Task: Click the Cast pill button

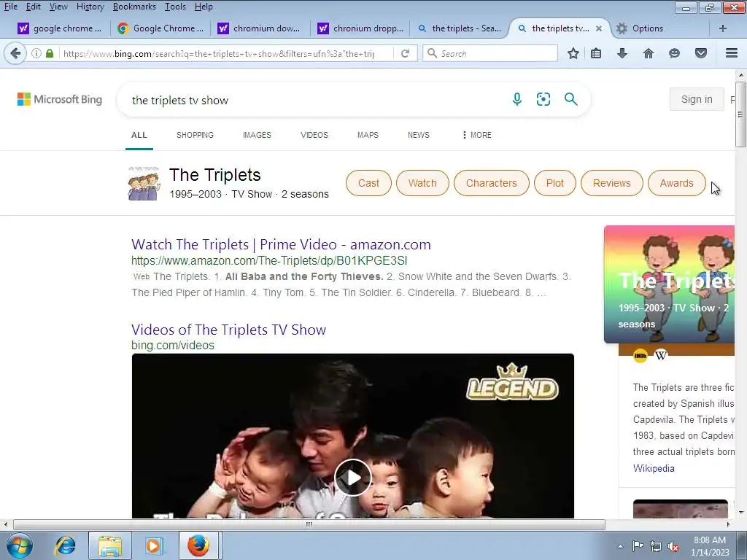Action: (x=368, y=183)
